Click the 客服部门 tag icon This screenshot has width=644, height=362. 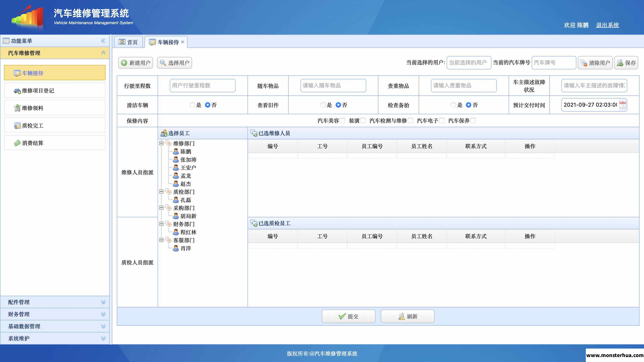[x=168, y=240]
